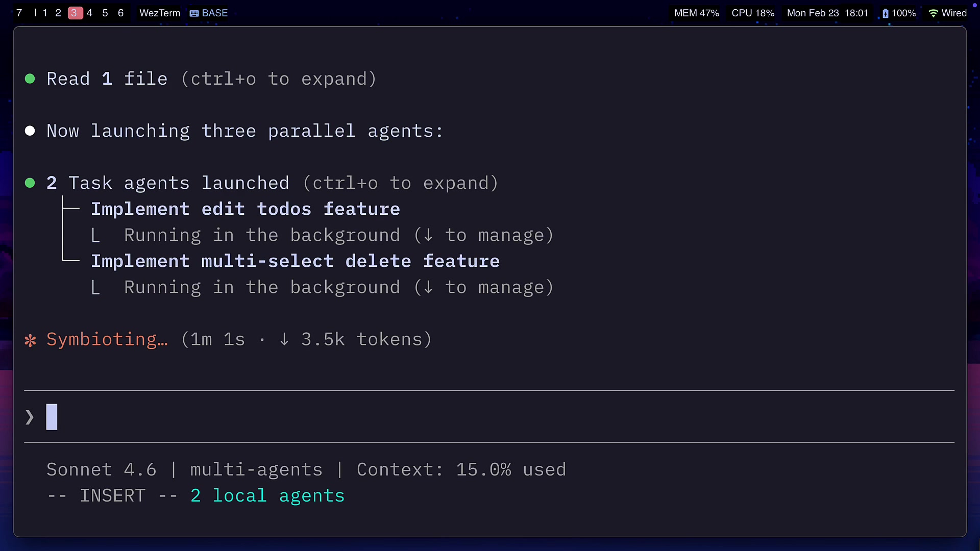980x551 pixels.
Task: Click the CPU 18% status indicator
Action: click(752, 13)
